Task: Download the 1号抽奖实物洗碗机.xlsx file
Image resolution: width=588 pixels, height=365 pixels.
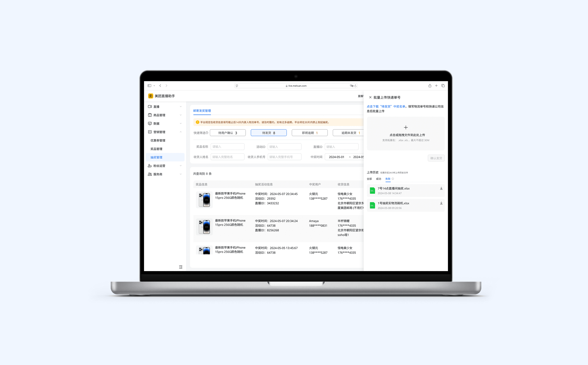Action: click(x=441, y=203)
